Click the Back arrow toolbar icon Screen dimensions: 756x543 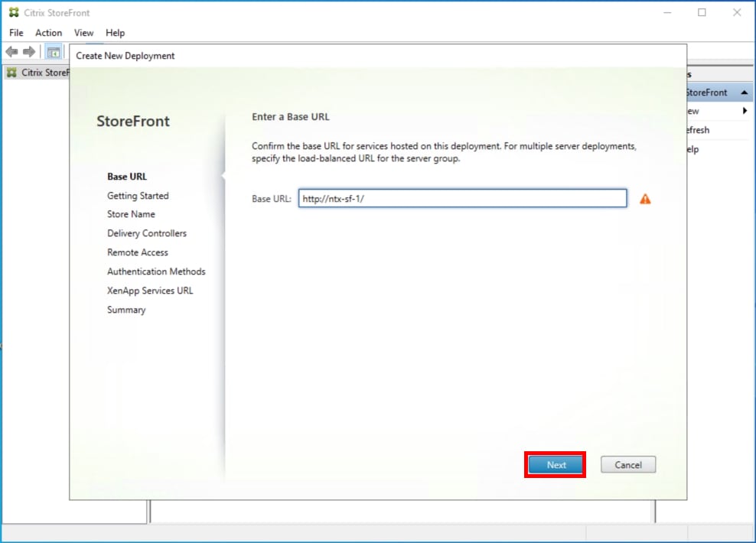click(11, 51)
